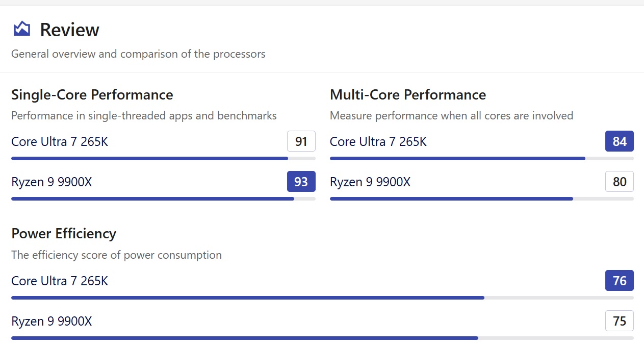Image resolution: width=644 pixels, height=346 pixels.
Task: Click the Multi-Core Performance heading
Action: 408,95
